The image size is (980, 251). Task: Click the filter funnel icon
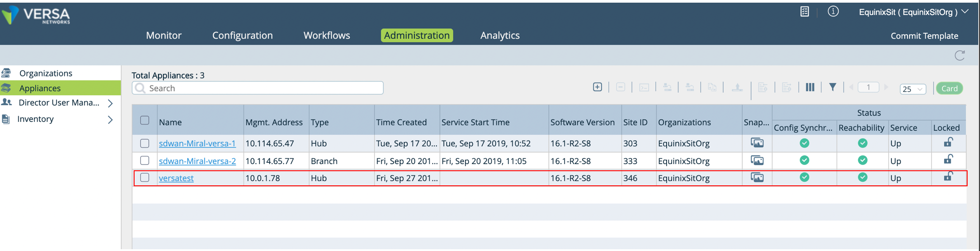(x=832, y=87)
